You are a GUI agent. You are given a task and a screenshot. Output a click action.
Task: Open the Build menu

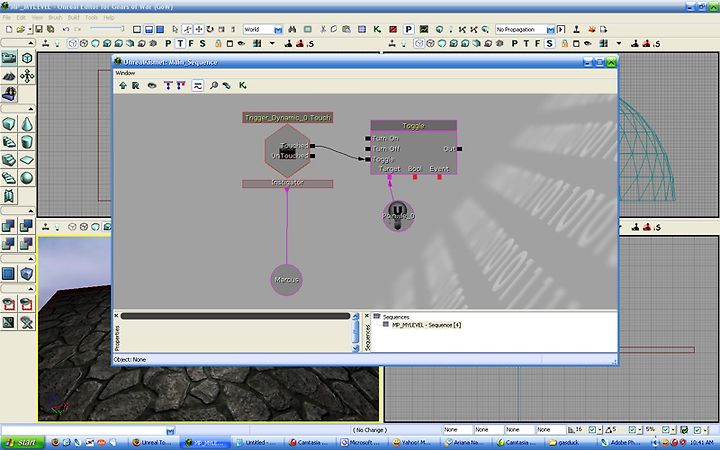point(73,17)
